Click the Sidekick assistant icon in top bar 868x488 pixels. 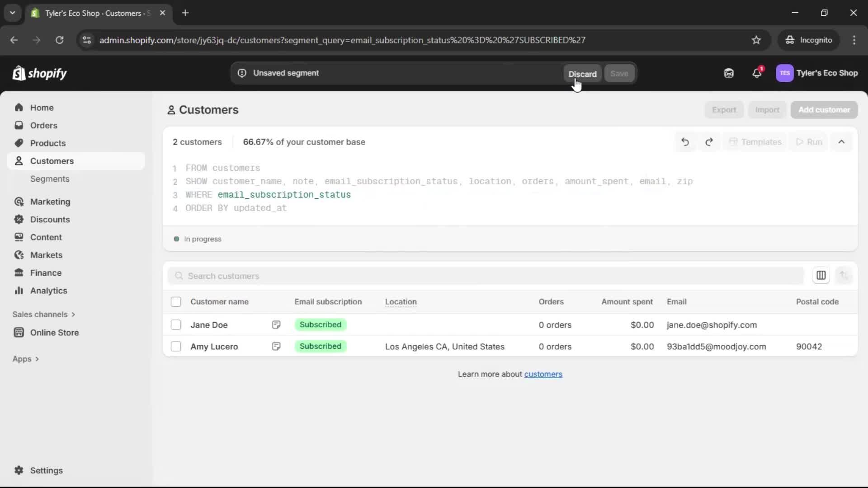click(729, 73)
